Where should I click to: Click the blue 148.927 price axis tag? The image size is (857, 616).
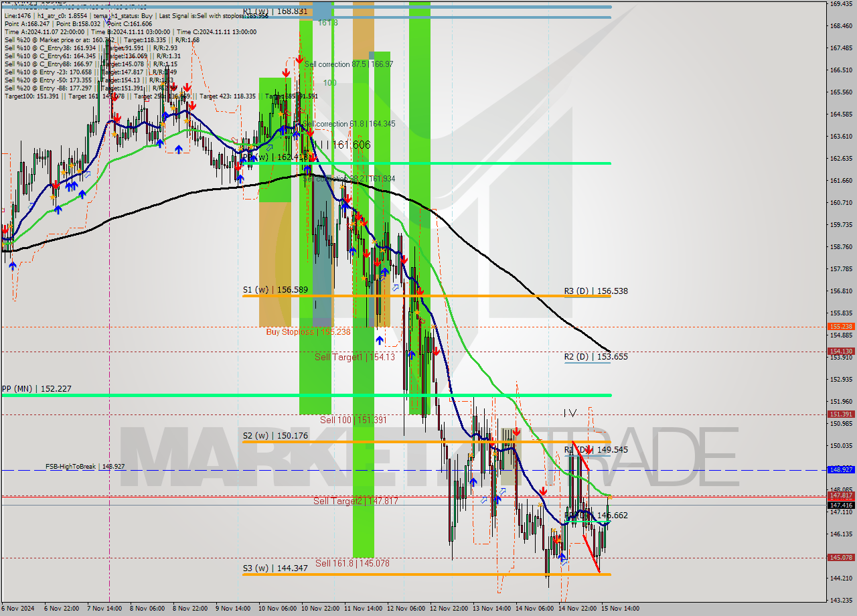pyautogui.click(x=841, y=469)
